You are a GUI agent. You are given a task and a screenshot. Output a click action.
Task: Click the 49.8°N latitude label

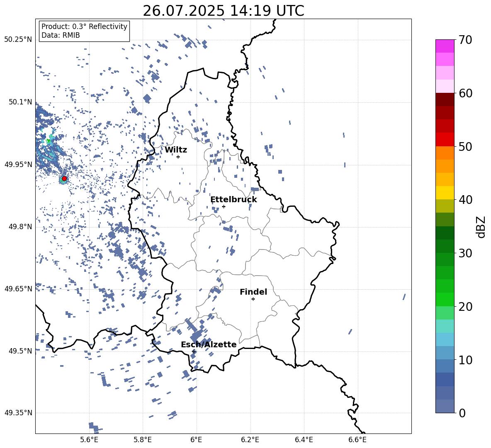[21, 227]
